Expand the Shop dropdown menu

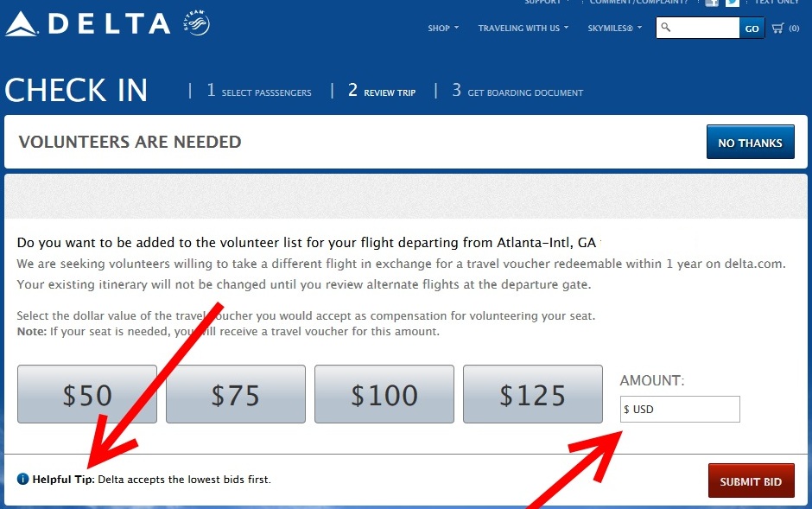[442, 29]
